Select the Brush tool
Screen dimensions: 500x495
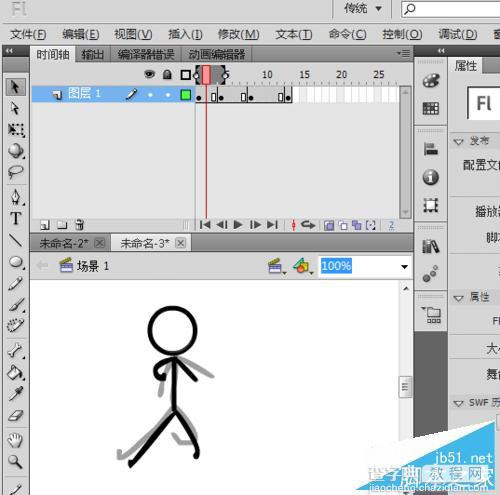(16, 305)
